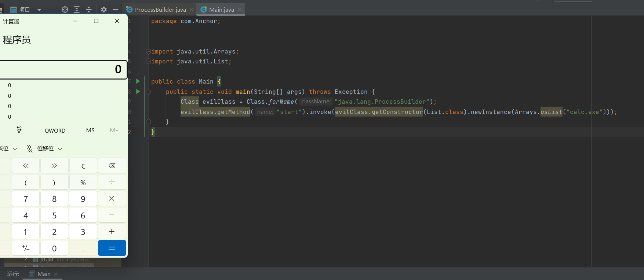The width and height of the screenshot is (644, 280).
Task: Click the "calc.exe" string in code
Action: (x=584, y=112)
